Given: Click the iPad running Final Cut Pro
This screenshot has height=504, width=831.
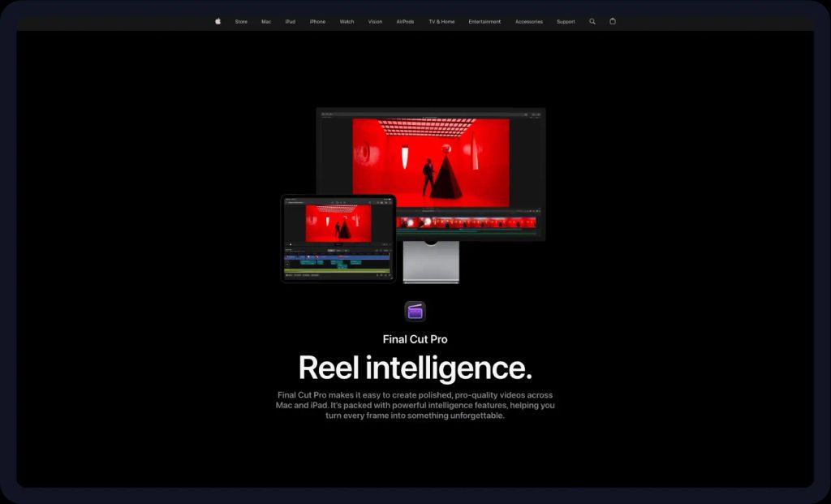Looking at the screenshot, I should (337, 238).
